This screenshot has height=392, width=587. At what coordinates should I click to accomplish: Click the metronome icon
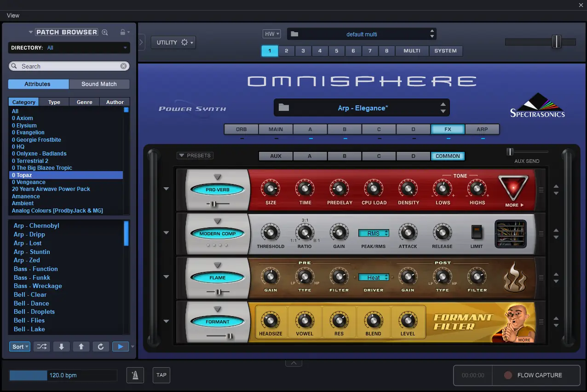(135, 375)
